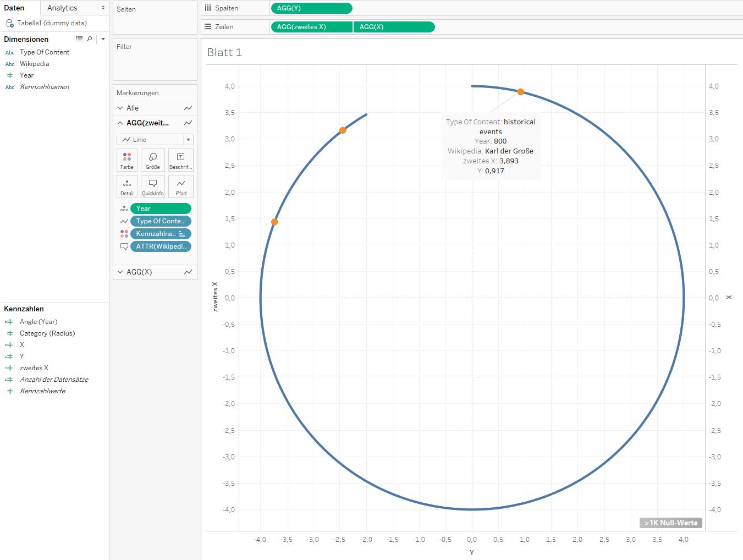Screen dimensions: 743x560
Task: Open the Detail marks card
Action: [127, 186]
